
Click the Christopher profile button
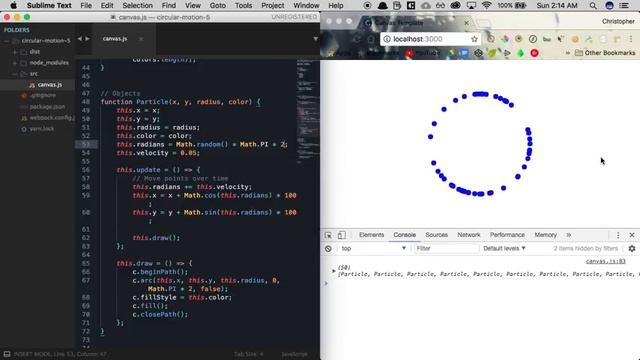[618, 21]
